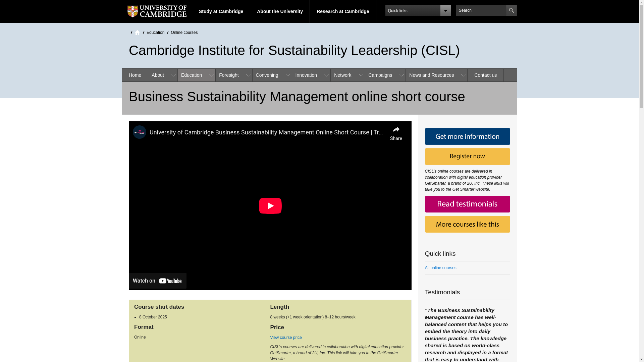Open the News and Resources navigation item
This screenshot has height=362, width=644.
431,75
